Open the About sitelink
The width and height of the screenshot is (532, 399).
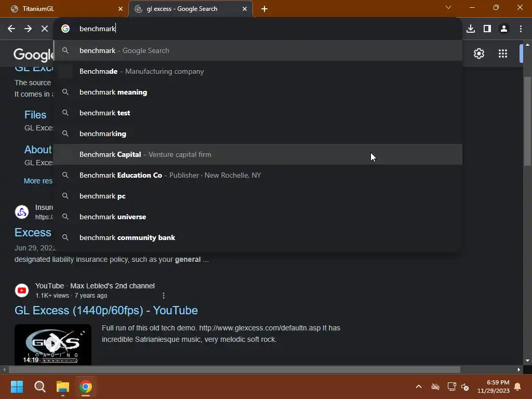pos(38,149)
